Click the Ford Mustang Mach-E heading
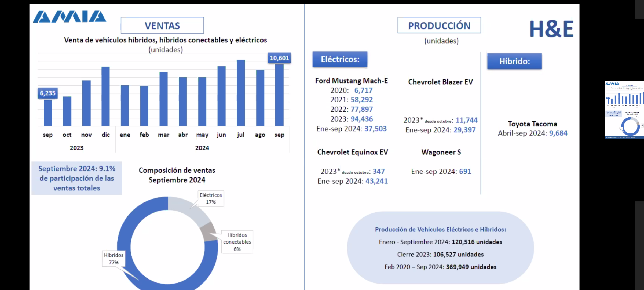Screen dimensions: 644x290 point(351,81)
